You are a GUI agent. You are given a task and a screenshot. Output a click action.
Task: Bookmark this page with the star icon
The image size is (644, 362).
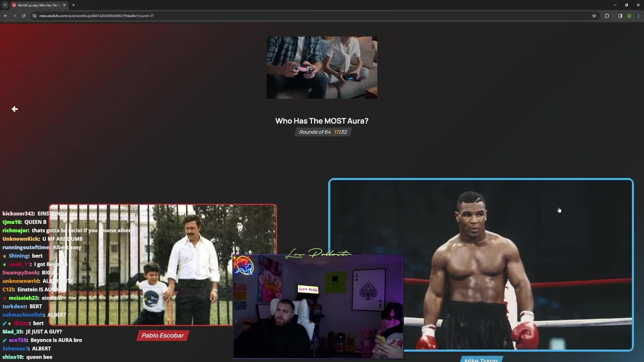[594, 16]
